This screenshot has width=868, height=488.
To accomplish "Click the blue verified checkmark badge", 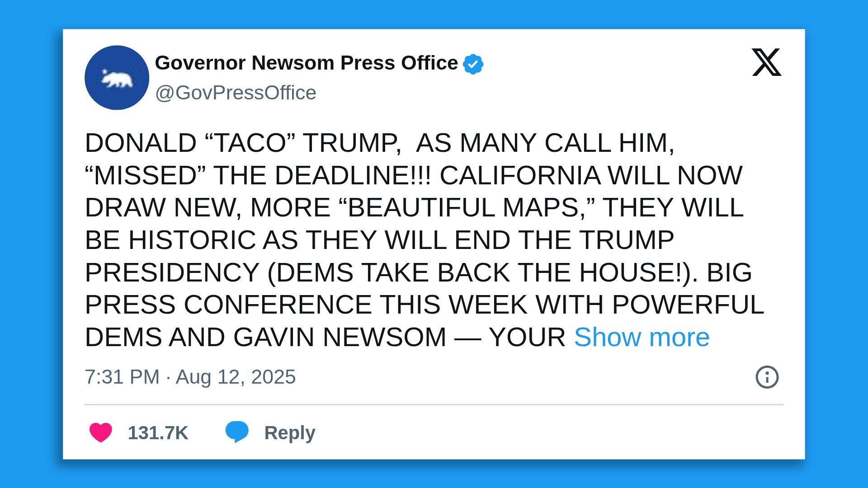I will [x=473, y=64].
